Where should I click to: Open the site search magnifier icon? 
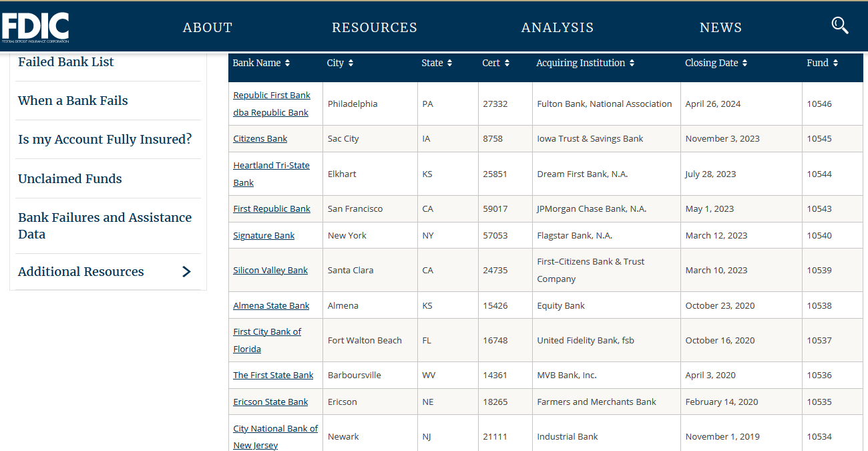click(840, 26)
